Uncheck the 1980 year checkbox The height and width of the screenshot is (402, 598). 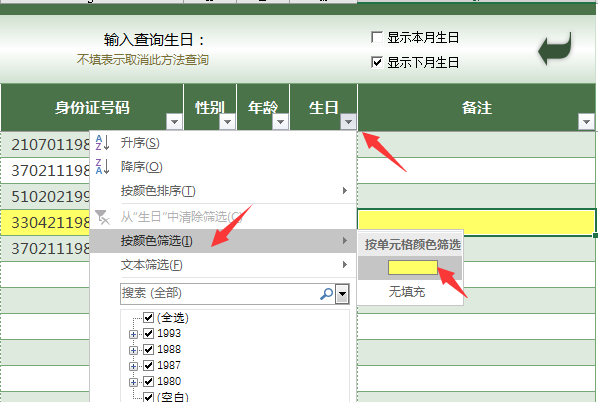coord(148,381)
